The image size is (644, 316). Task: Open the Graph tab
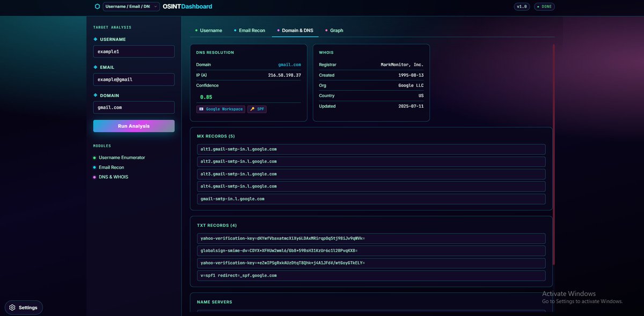(334, 31)
